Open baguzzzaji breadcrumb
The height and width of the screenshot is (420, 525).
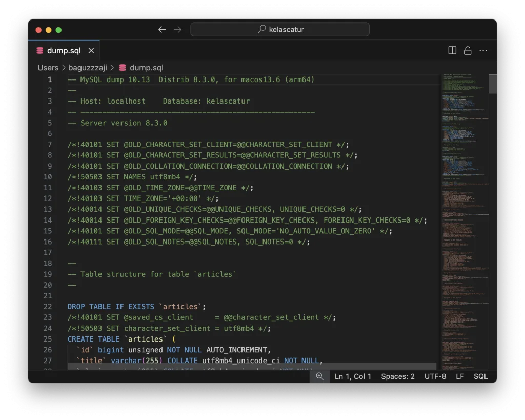click(87, 68)
